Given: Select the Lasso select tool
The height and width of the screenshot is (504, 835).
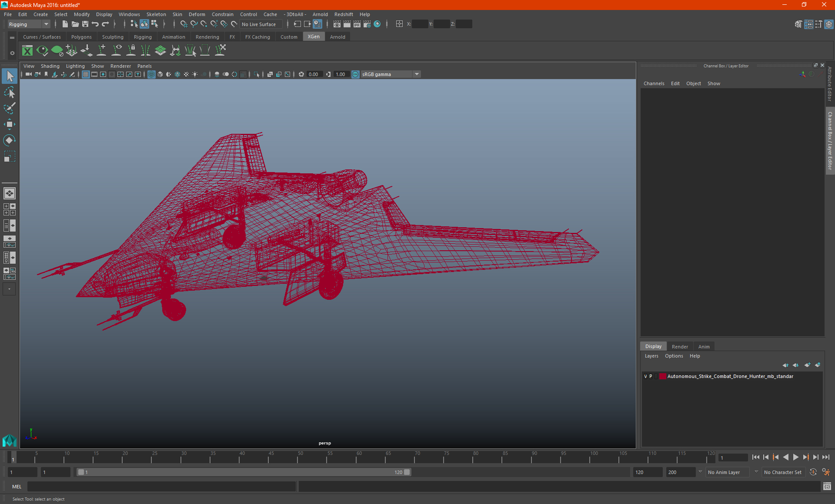Looking at the screenshot, I should pyautogui.click(x=10, y=92).
